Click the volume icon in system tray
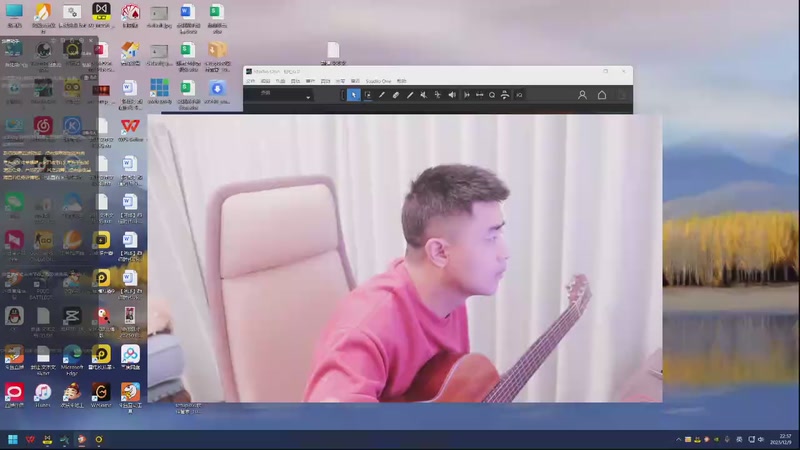800x450 pixels. [761, 439]
